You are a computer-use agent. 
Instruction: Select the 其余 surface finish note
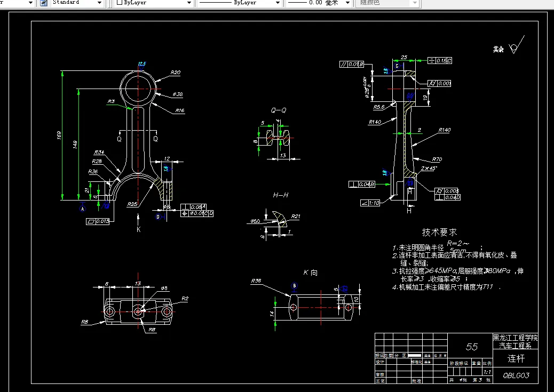498,50
